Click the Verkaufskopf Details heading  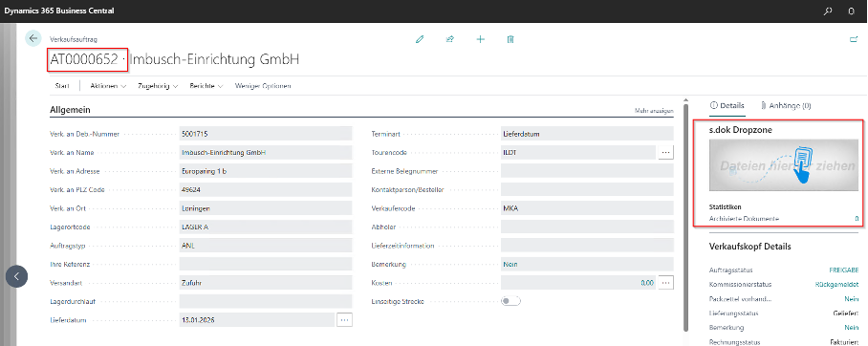pyautogui.click(x=750, y=247)
